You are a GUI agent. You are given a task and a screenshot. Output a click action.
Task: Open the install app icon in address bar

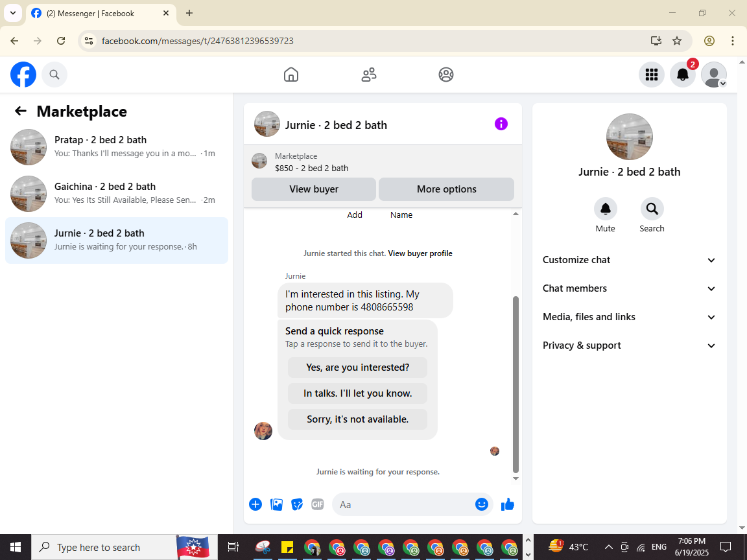pyautogui.click(x=656, y=41)
